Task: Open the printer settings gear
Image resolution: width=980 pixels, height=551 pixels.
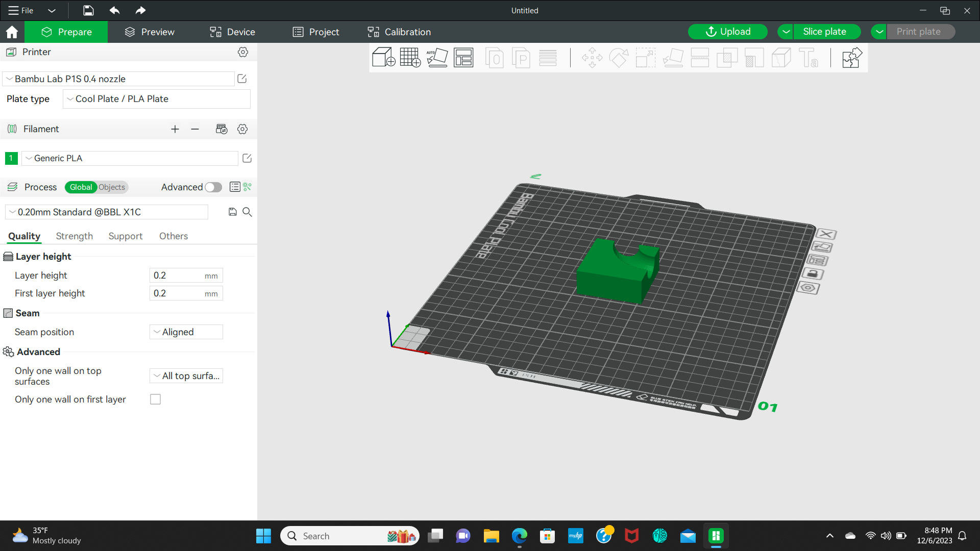Action: [243, 52]
